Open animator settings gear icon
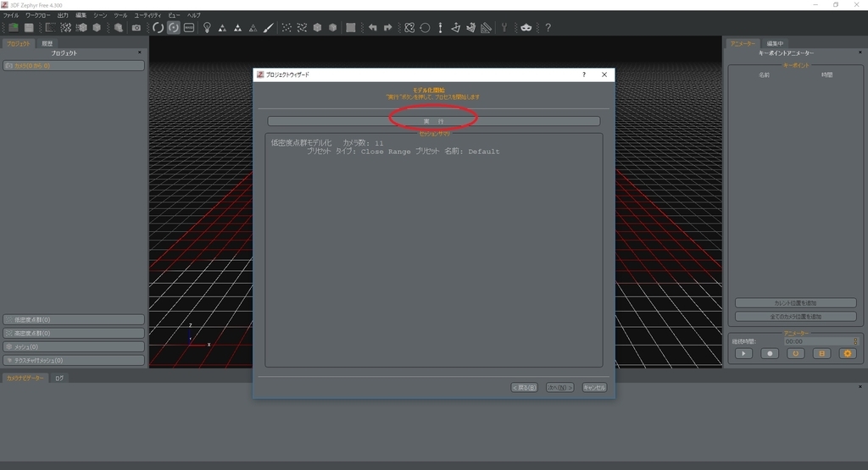868x470 pixels. click(x=848, y=354)
